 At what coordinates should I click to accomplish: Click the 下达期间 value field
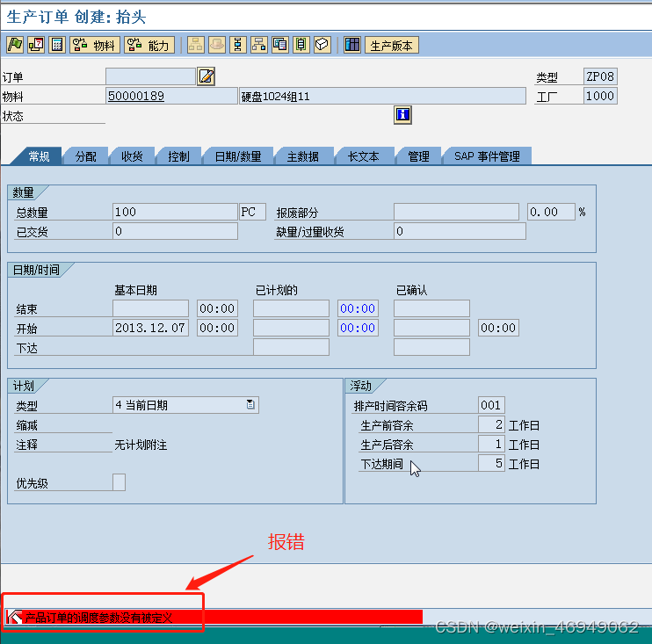click(491, 463)
